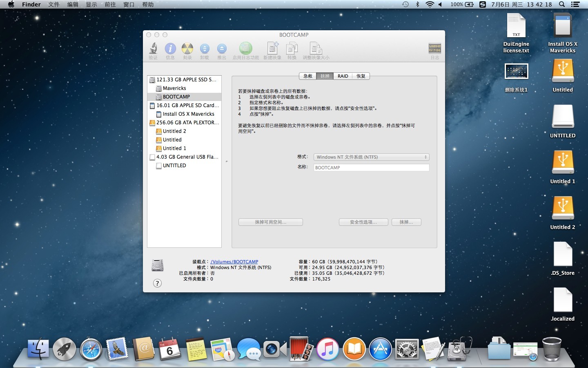Select the Mavericks volume in sidebar
Viewport: 588px width, 368px height.
pos(184,88)
